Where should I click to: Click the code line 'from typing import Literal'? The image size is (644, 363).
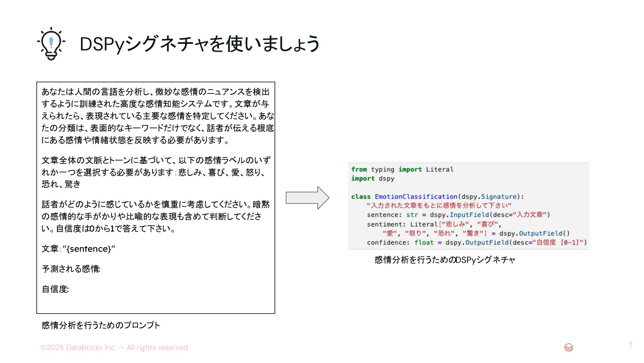point(402,169)
